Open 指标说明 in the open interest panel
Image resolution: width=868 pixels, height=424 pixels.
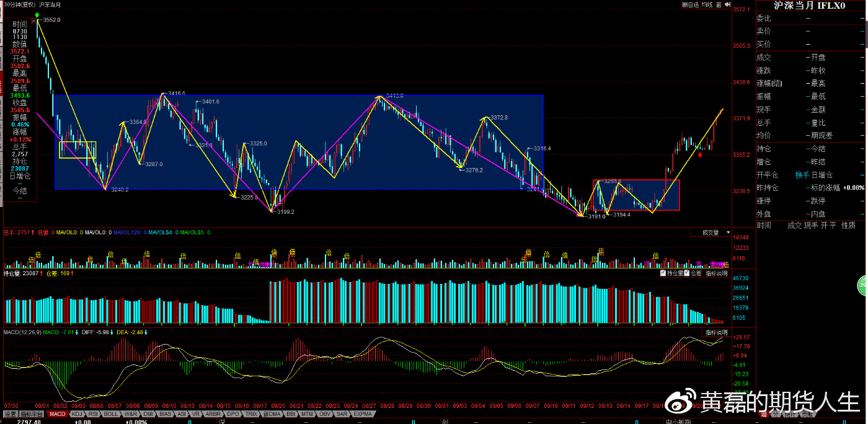point(717,273)
